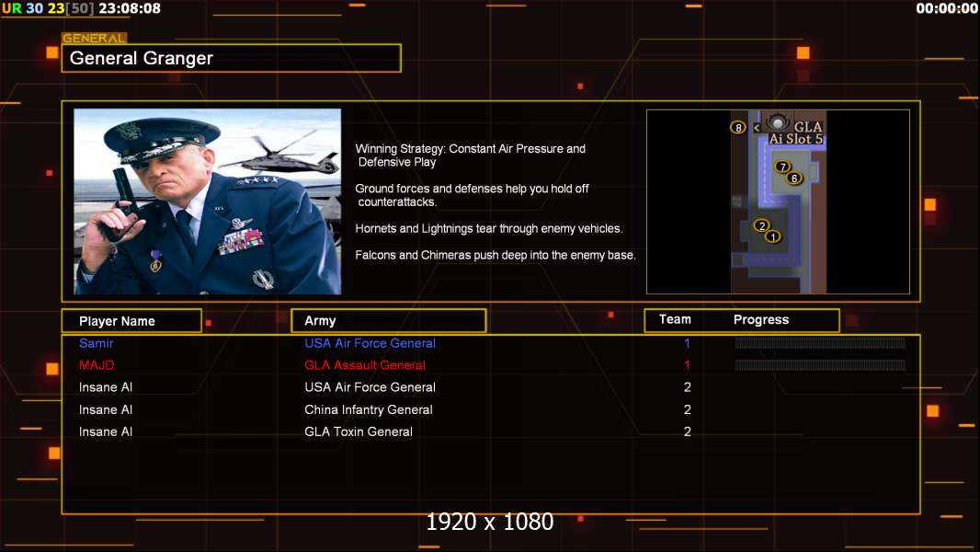The width and height of the screenshot is (980, 552).
Task: Click the UR 30 23[50] stats overlay
Action: point(48,8)
